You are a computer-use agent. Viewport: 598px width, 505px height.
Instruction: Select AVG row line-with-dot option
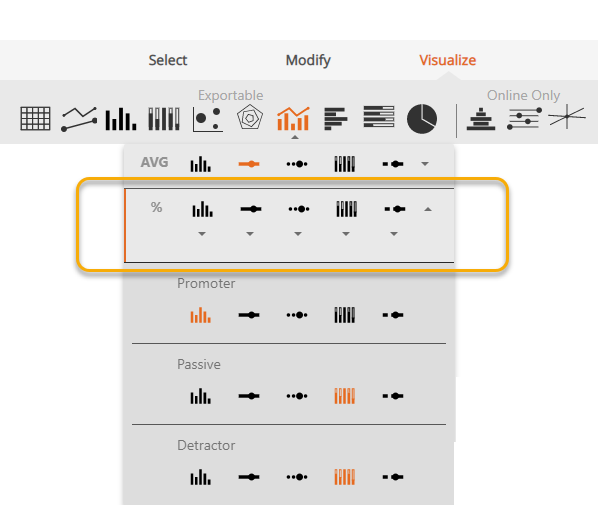point(249,164)
